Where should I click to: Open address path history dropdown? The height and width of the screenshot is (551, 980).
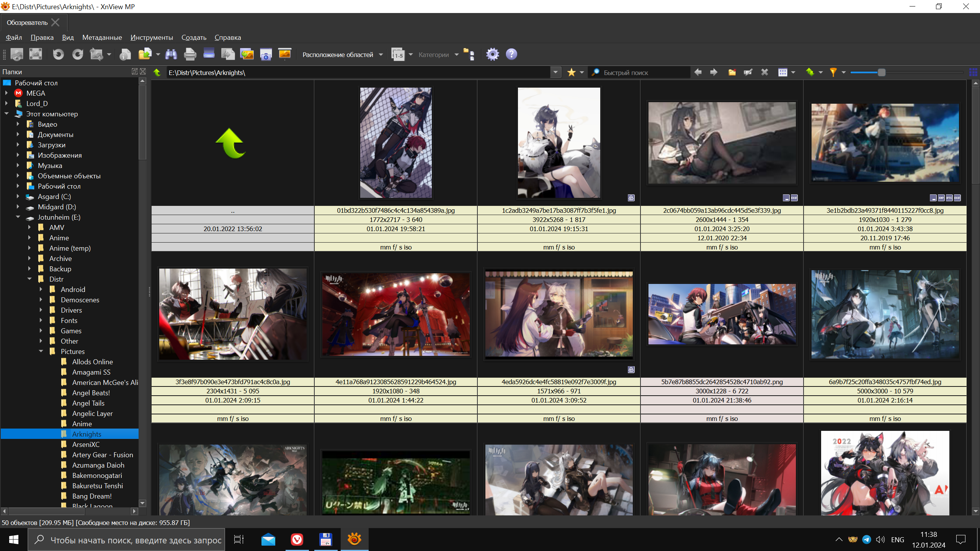coord(555,72)
